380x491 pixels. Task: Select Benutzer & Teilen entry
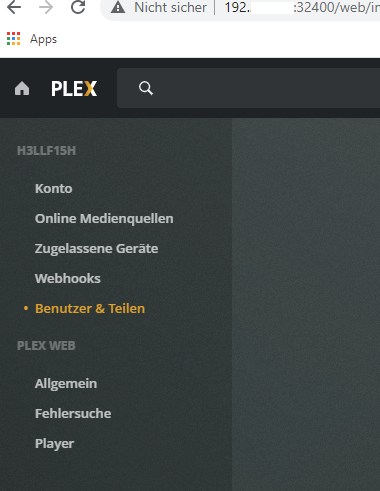[90, 309]
